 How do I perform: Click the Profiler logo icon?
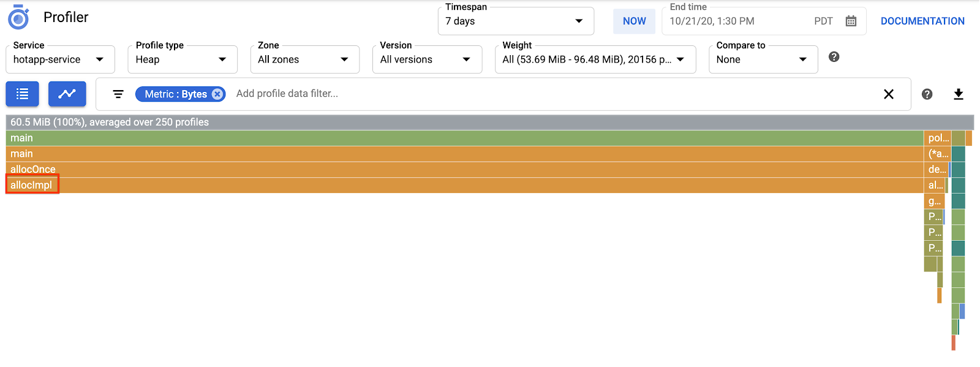coord(18,18)
